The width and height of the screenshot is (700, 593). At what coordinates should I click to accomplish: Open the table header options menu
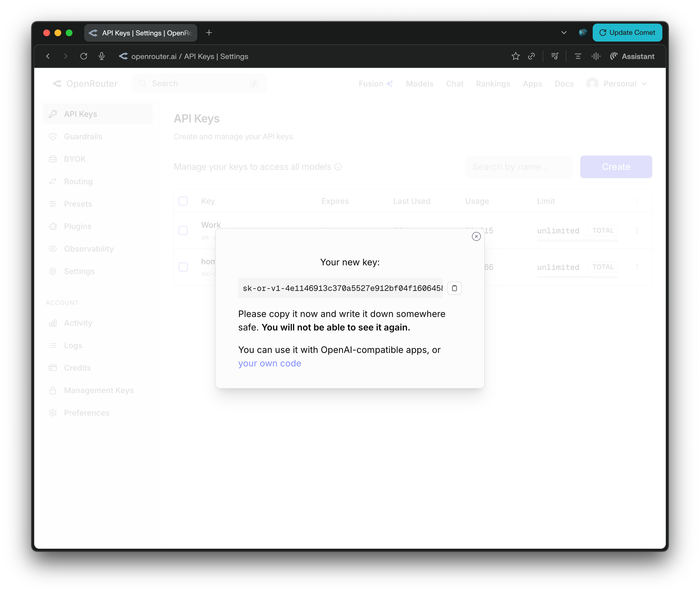tap(637, 201)
